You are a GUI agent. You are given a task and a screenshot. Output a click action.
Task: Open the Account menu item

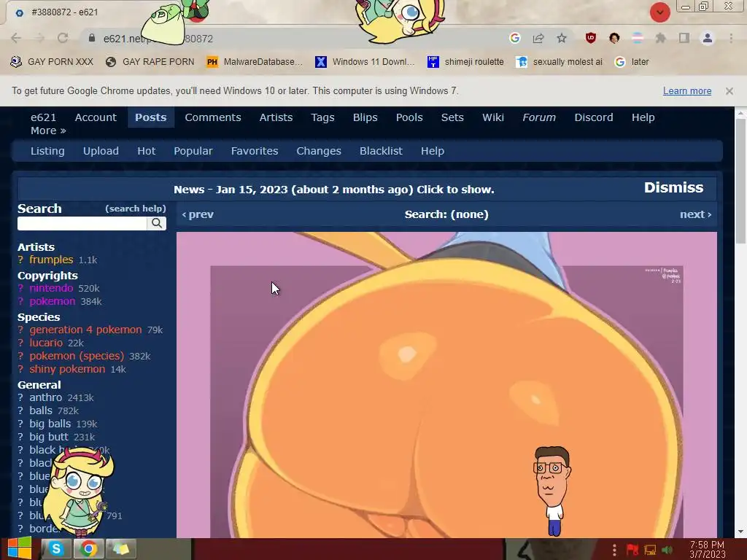[x=96, y=117]
